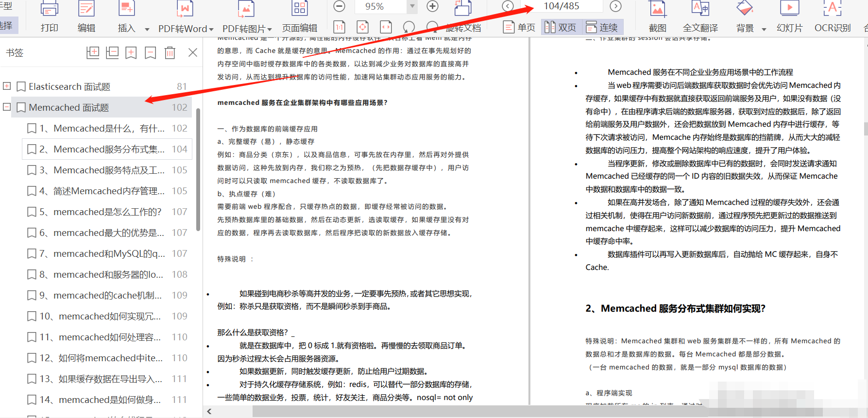Collapse the Memcached 面试题 bookmark
Viewport: 868px width, 418px height.
tap(7, 107)
